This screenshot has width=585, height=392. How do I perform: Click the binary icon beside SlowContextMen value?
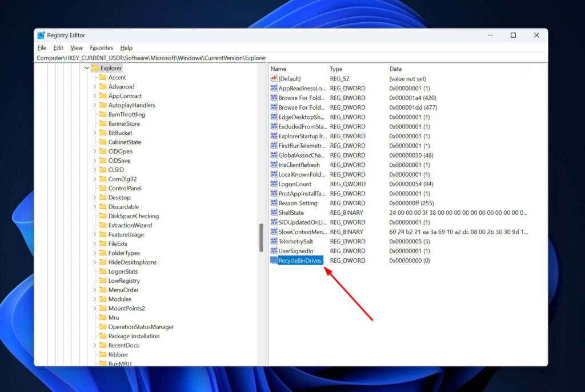click(x=274, y=231)
